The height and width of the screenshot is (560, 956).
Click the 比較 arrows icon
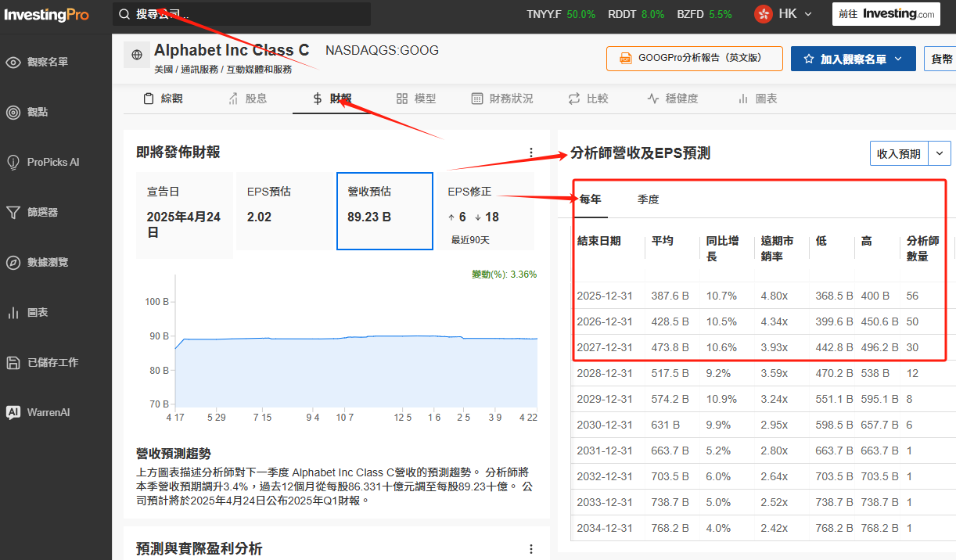click(574, 99)
